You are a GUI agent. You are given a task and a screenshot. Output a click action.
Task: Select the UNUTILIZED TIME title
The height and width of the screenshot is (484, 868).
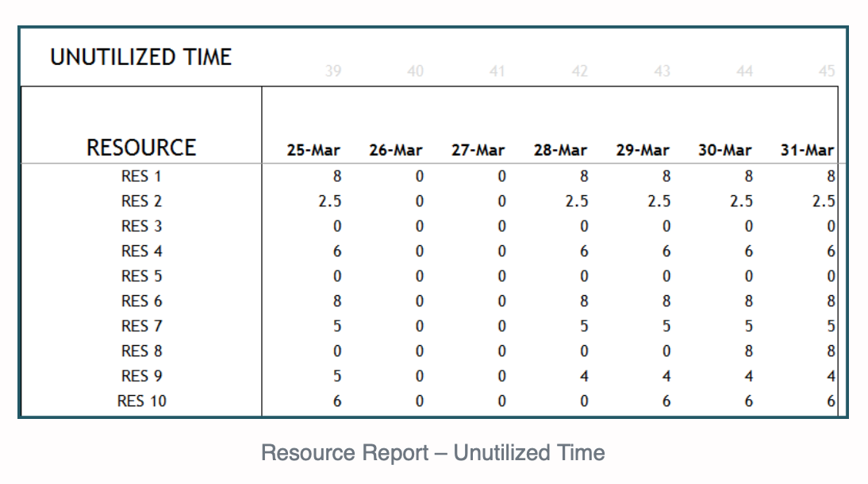click(140, 57)
